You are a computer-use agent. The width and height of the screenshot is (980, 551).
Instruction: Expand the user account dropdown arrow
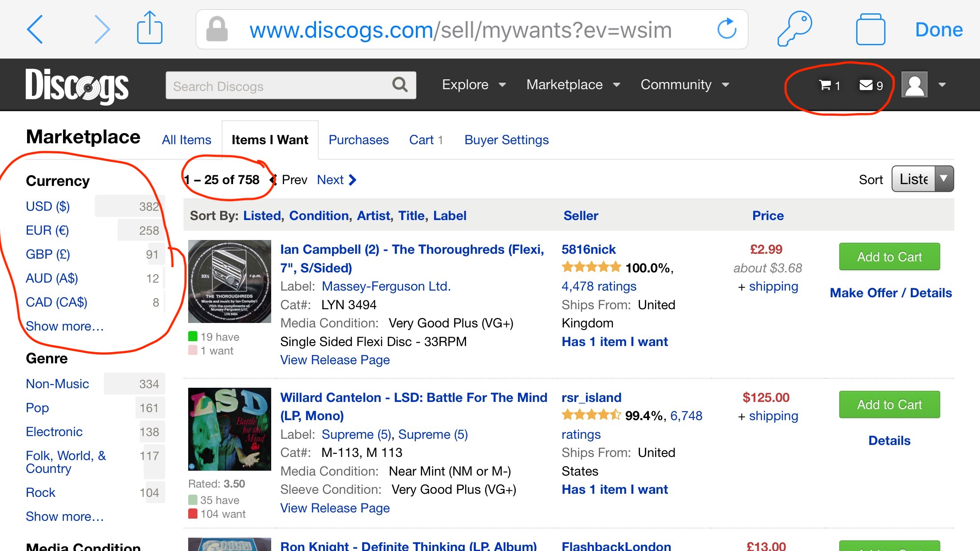coord(942,84)
